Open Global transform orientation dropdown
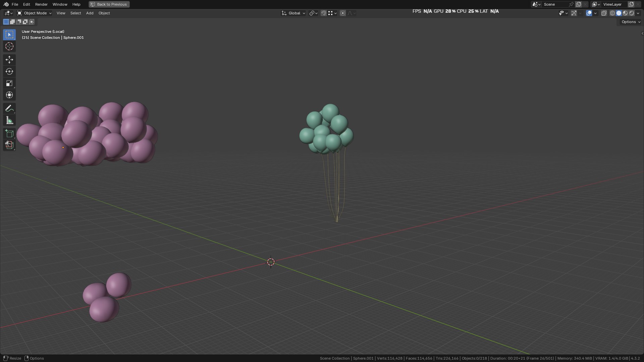This screenshot has height=362, width=644. pos(293,13)
